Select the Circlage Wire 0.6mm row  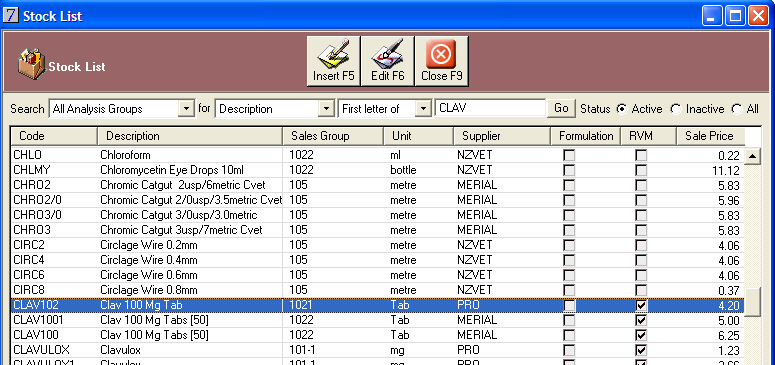tap(378, 275)
